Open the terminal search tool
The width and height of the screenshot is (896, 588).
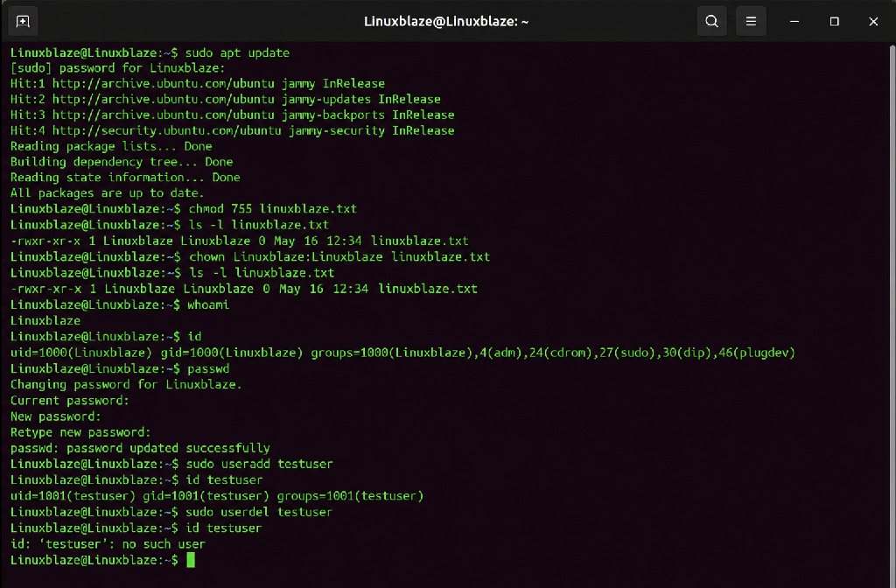(x=711, y=22)
